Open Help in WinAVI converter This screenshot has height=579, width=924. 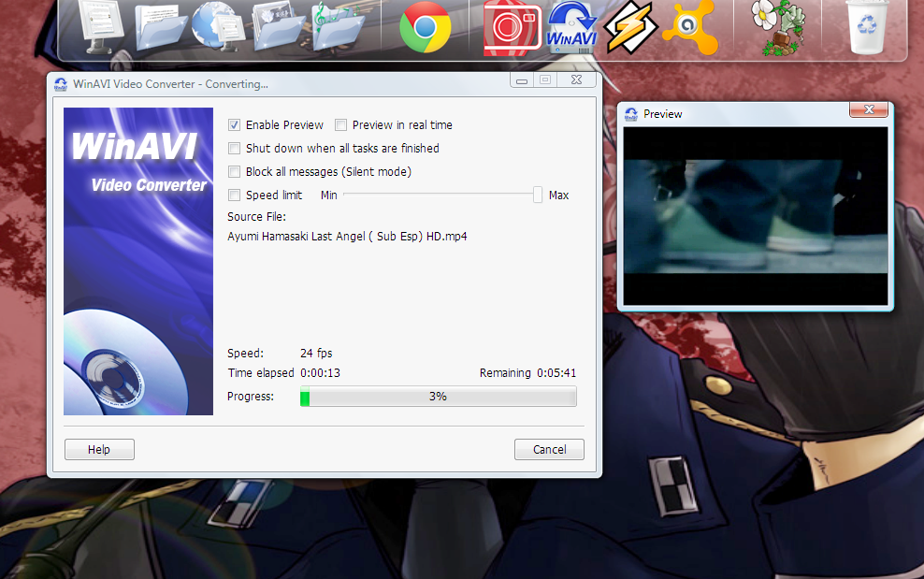pyautogui.click(x=99, y=449)
